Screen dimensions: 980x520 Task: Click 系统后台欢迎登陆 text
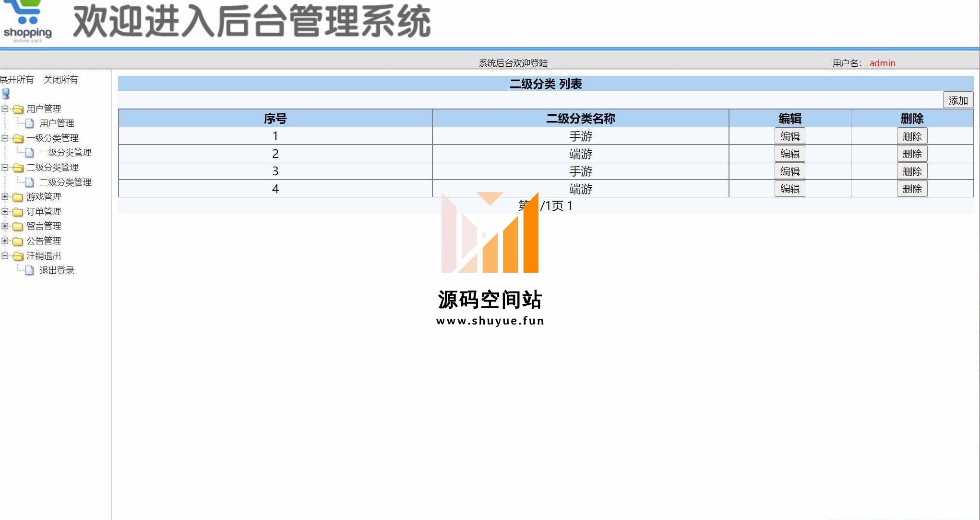coord(513,63)
